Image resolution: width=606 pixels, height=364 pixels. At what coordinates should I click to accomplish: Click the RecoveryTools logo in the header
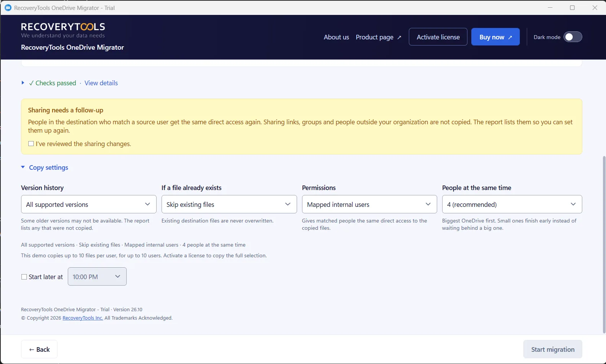tap(63, 30)
